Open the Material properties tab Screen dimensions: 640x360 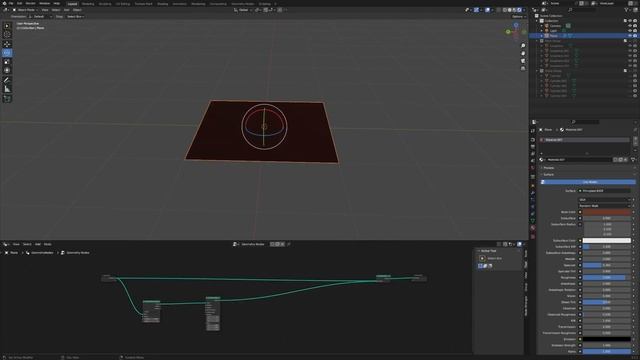(533, 228)
